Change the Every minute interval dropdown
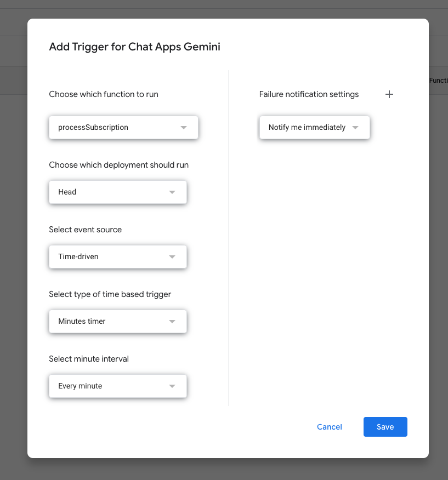The height and width of the screenshot is (480, 448). [117, 386]
